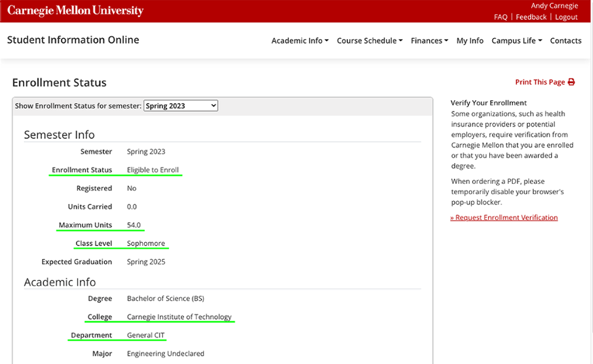Click the Andy Carnegie user name

pos(554,6)
